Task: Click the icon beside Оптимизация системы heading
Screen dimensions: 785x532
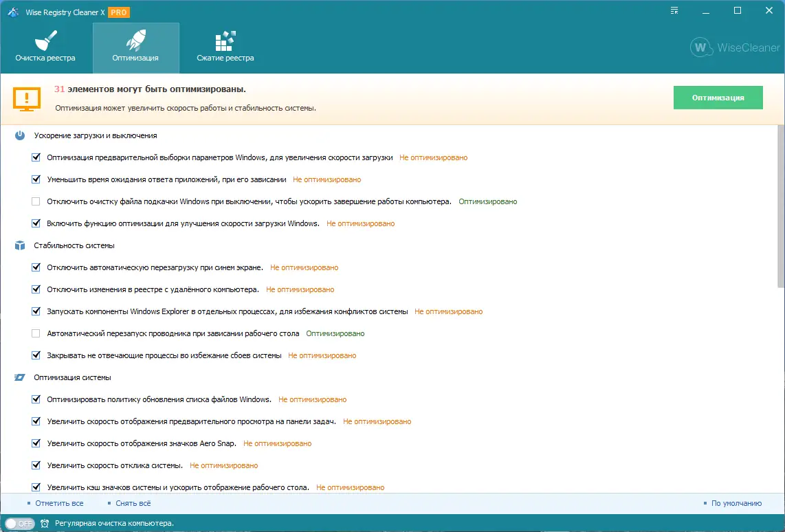Action: point(19,377)
